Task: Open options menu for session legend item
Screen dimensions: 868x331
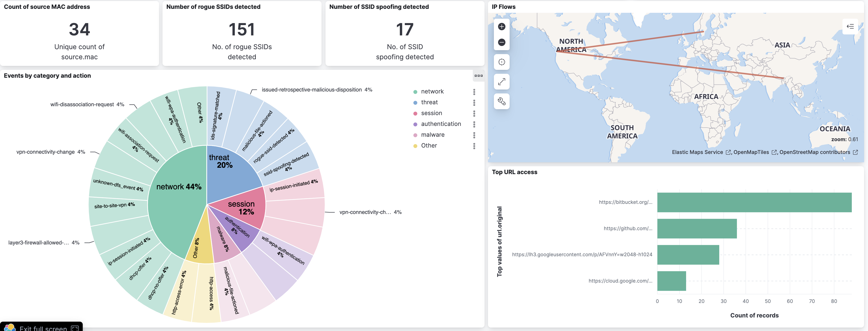Action: pyautogui.click(x=475, y=113)
